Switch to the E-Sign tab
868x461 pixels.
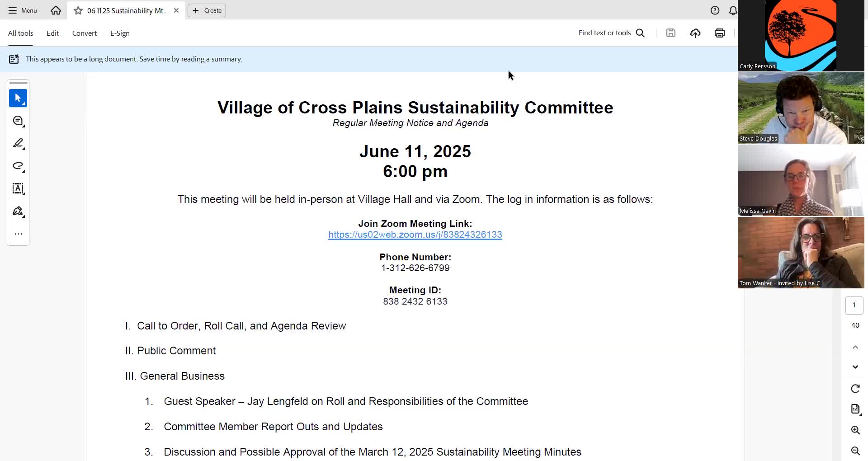pos(120,33)
